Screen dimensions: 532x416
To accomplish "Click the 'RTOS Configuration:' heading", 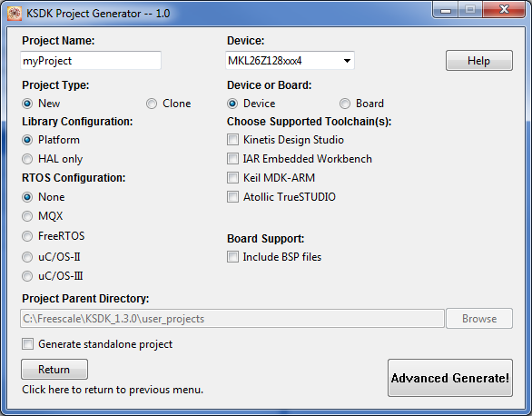I will 74,178.
